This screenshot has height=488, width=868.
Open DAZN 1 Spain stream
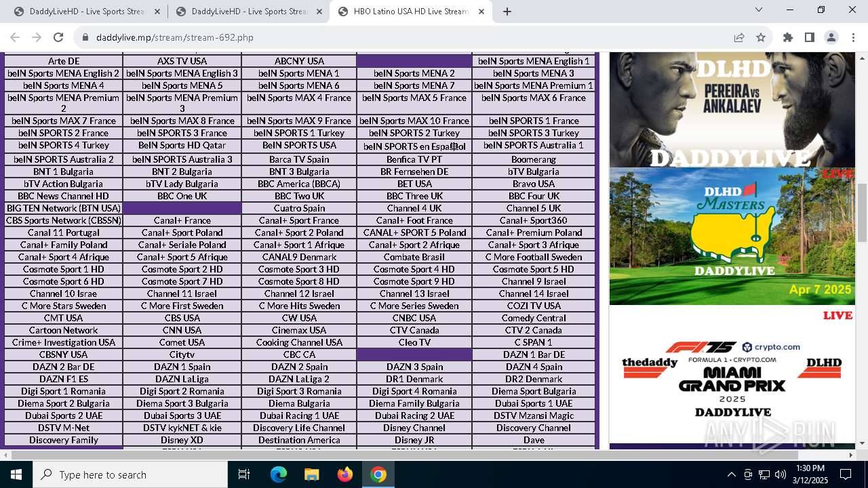point(182,367)
